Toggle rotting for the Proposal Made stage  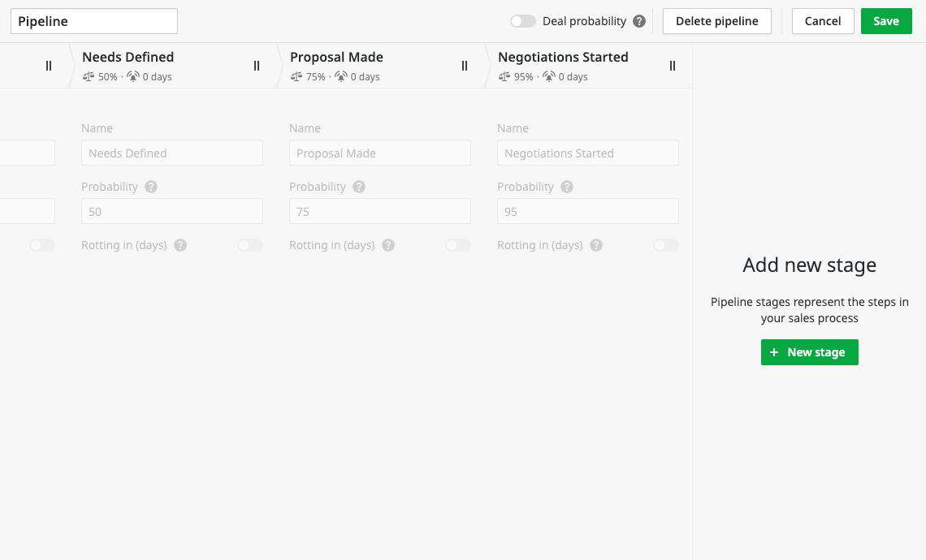pos(458,245)
